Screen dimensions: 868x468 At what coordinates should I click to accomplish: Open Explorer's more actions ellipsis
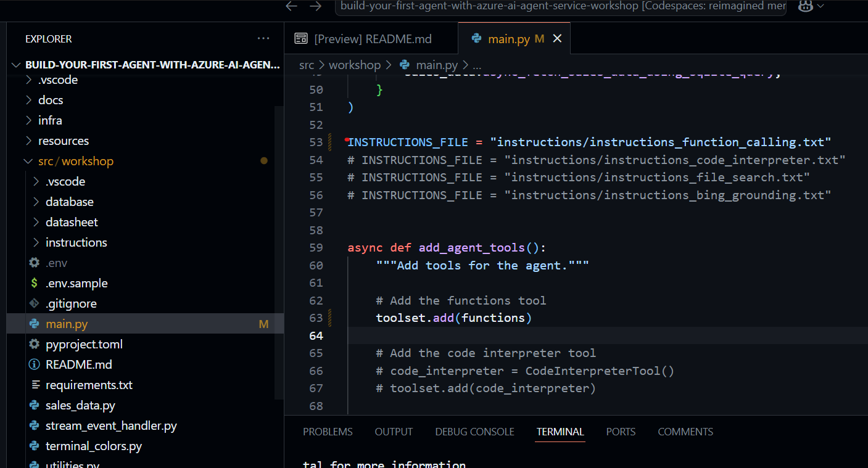tap(263, 39)
